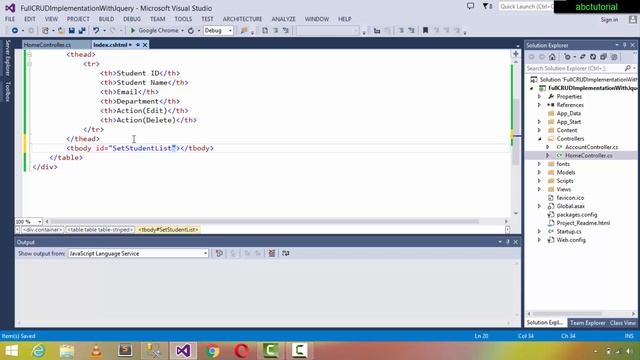Click the Refresh icon in Solution Explorer
Viewport: 640px width, 360px height.
[593, 57]
